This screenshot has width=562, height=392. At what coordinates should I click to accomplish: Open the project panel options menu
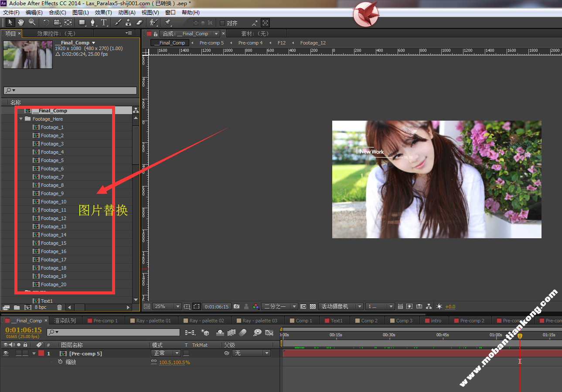(129, 33)
